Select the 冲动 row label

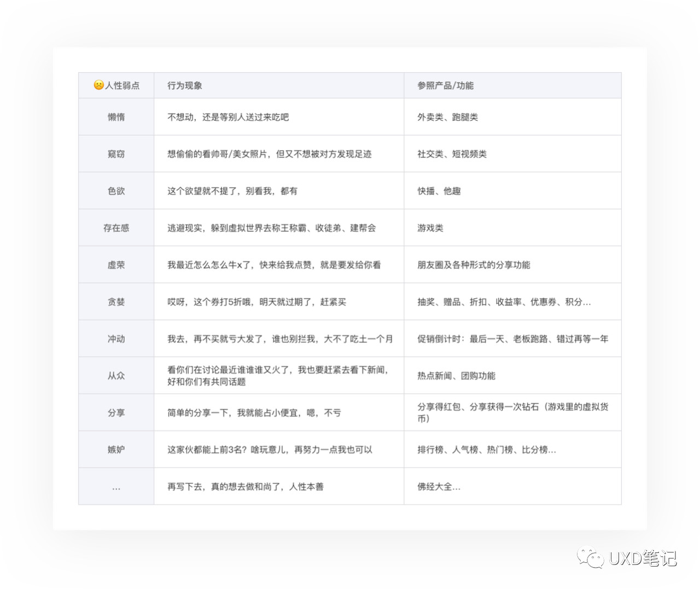(x=116, y=339)
